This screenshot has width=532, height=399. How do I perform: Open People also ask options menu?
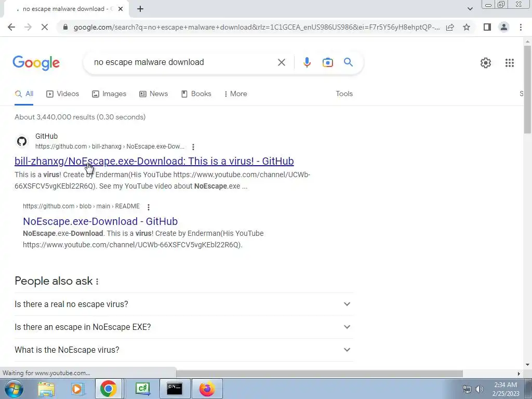(x=97, y=281)
